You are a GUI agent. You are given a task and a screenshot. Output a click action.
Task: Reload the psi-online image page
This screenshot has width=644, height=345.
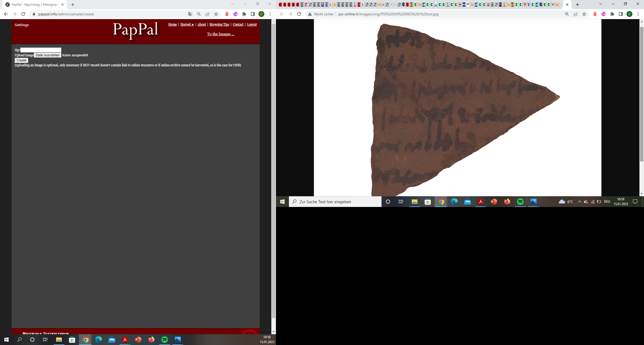point(299,14)
